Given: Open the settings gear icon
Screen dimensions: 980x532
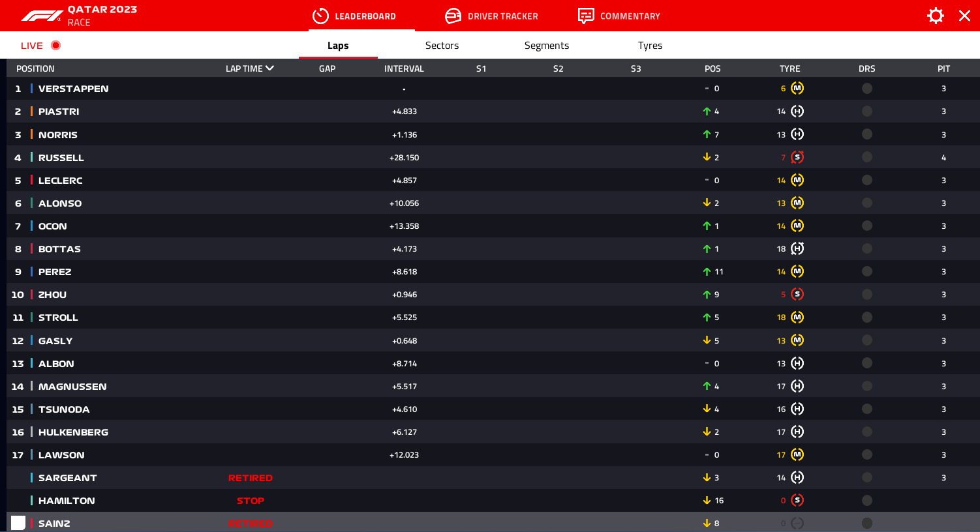Looking at the screenshot, I should pyautogui.click(x=936, y=16).
